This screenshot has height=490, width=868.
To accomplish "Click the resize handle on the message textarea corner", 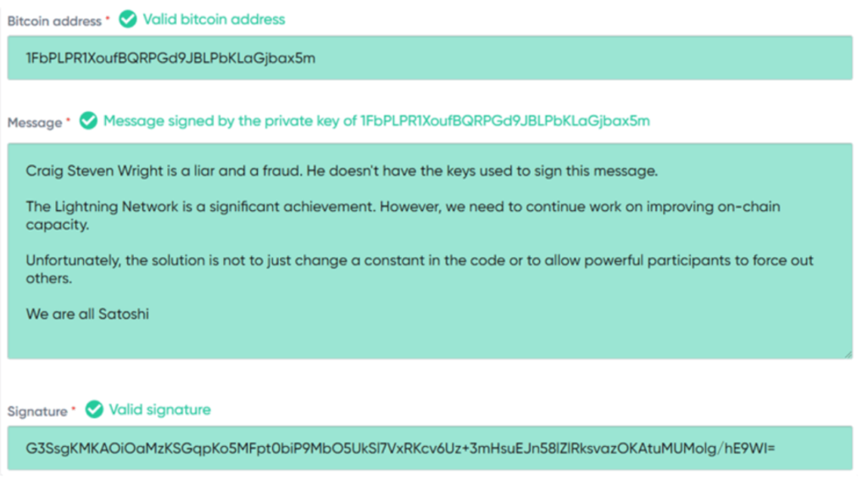I will click(848, 354).
